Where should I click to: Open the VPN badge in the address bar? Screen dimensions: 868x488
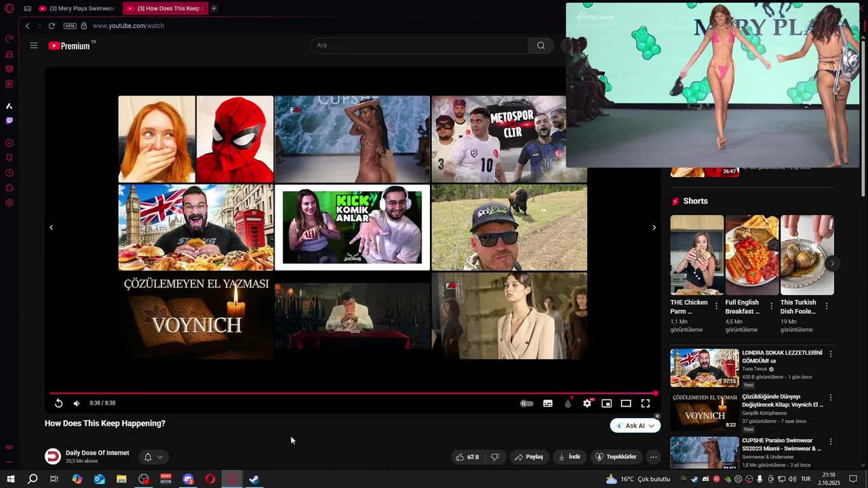tap(70, 26)
